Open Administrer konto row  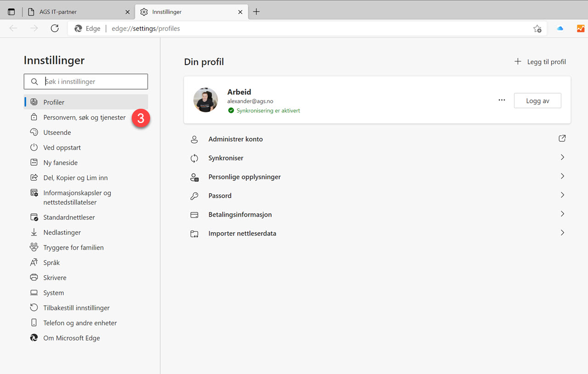tap(377, 139)
